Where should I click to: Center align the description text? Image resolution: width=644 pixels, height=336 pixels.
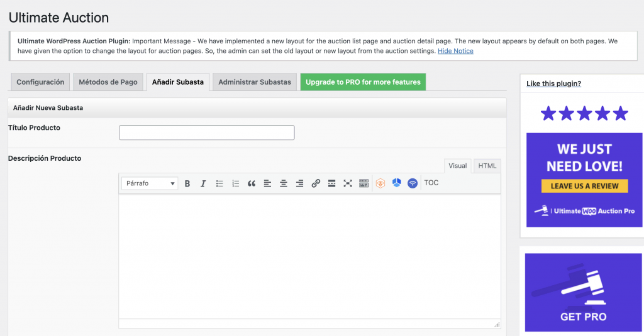click(284, 183)
